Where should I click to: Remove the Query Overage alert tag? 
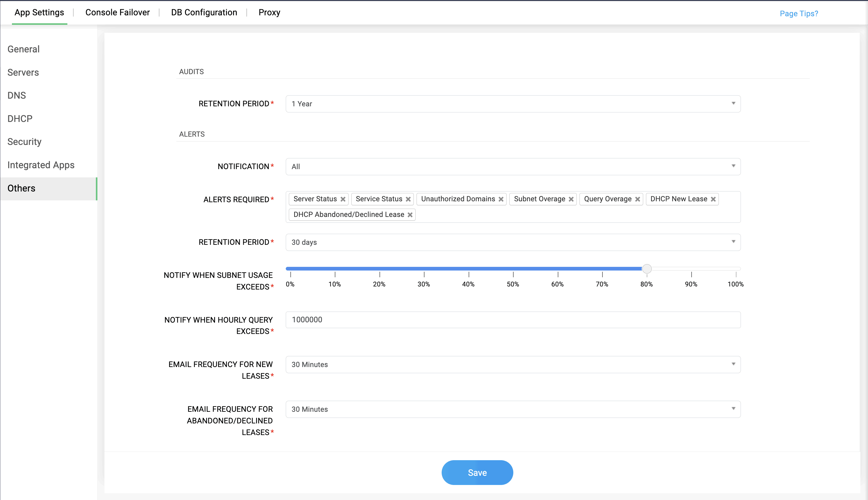point(637,199)
